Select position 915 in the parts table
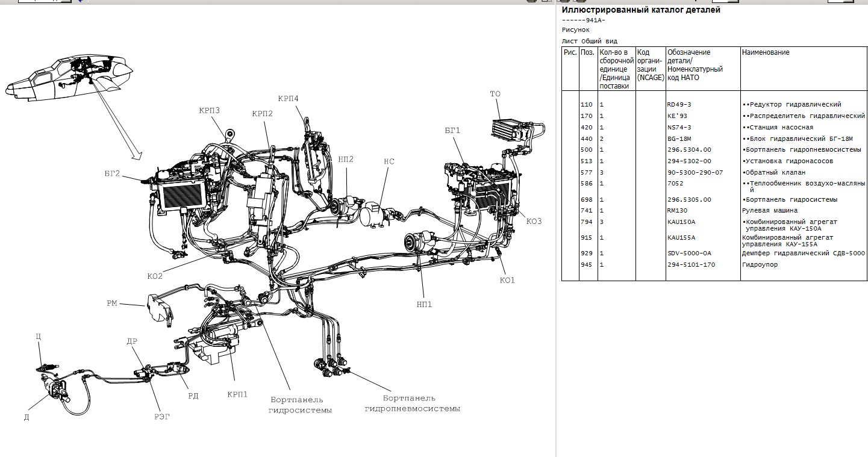 point(587,237)
